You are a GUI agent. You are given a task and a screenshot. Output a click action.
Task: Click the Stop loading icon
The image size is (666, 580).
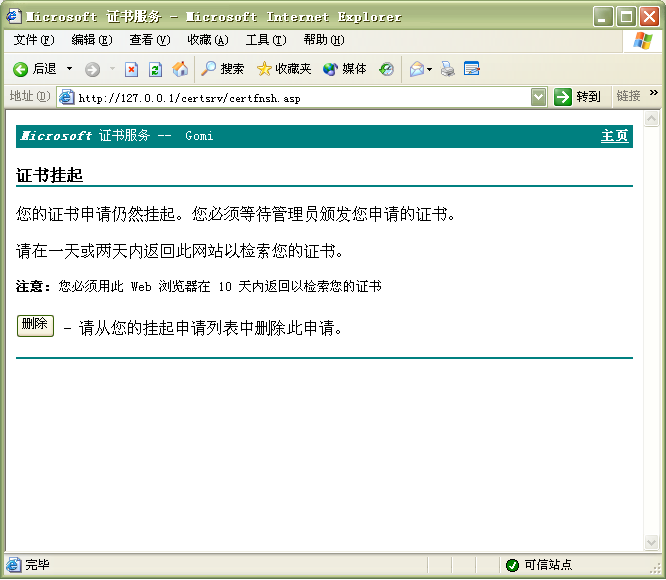131,69
